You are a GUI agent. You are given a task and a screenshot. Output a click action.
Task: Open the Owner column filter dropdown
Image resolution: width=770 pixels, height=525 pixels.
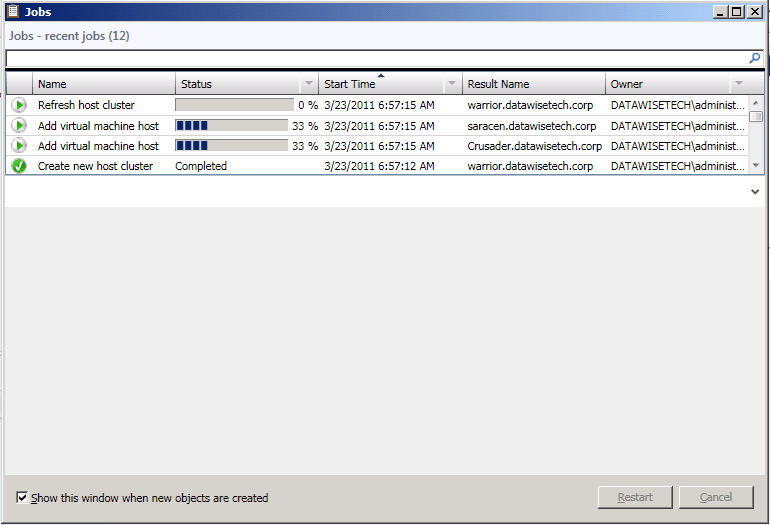739,83
